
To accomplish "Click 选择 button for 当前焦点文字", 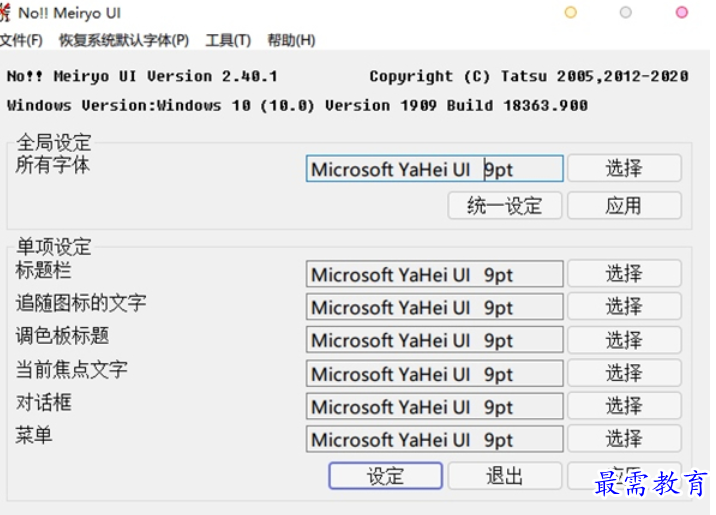I will [624, 373].
